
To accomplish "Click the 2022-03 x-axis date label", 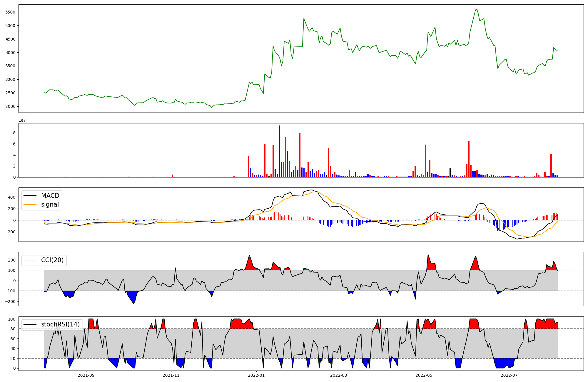I will tap(339, 375).
